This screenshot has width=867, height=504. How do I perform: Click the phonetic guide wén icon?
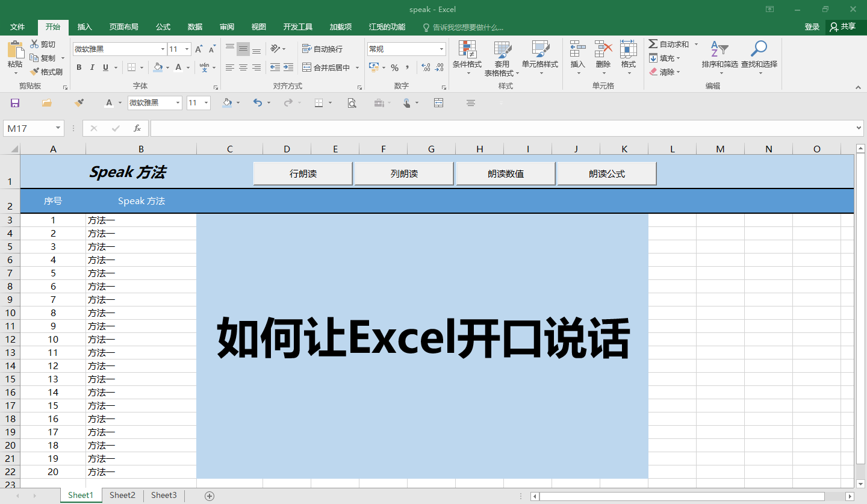click(x=205, y=67)
